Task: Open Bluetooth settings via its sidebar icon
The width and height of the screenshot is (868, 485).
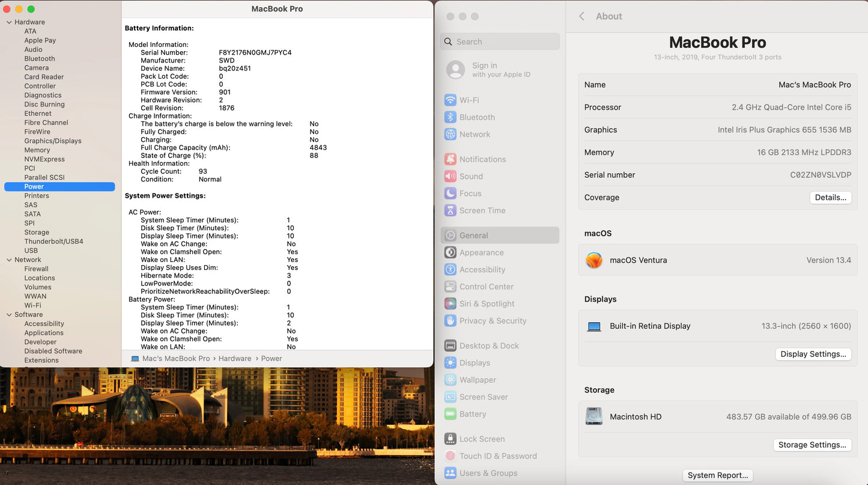Action: coord(450,117)
